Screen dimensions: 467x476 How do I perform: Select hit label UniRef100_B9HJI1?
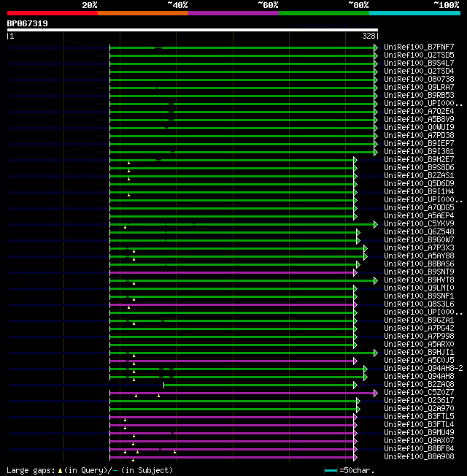419,353
